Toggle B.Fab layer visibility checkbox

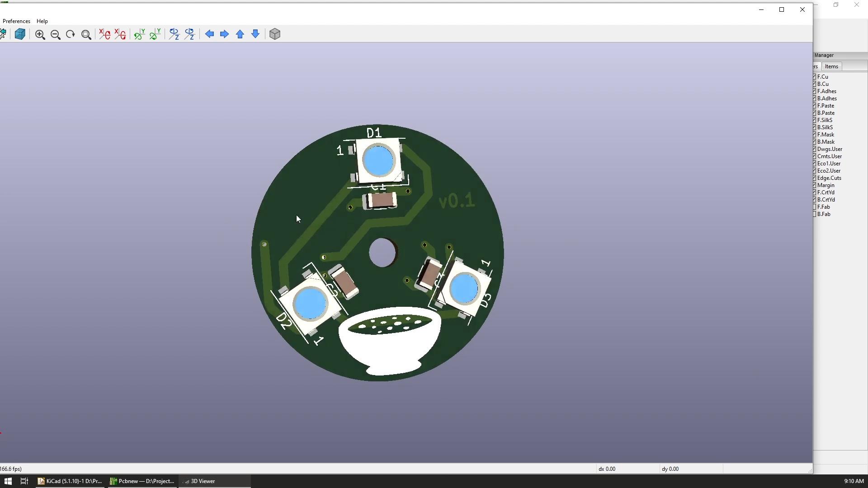click(x=815, y=214)
